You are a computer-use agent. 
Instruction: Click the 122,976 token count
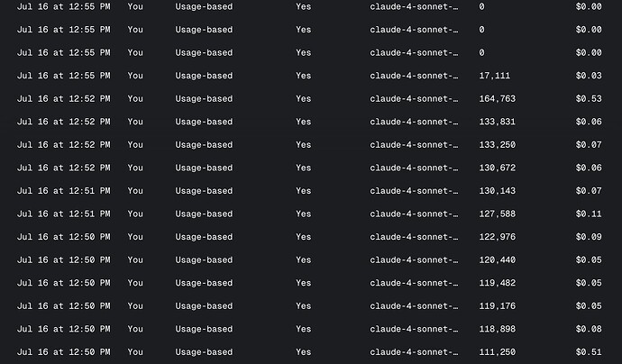[497, 237]
